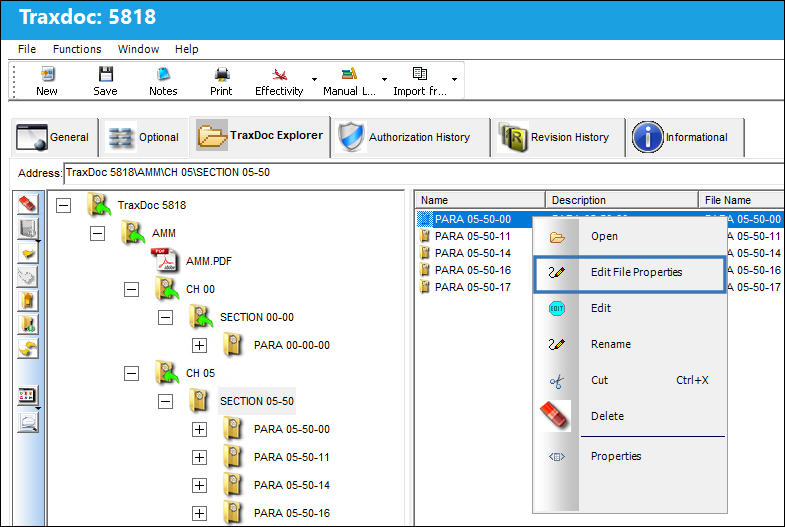Collapse the CH 05 tree node
Screen dimensions: 785x527
[132, 373]
